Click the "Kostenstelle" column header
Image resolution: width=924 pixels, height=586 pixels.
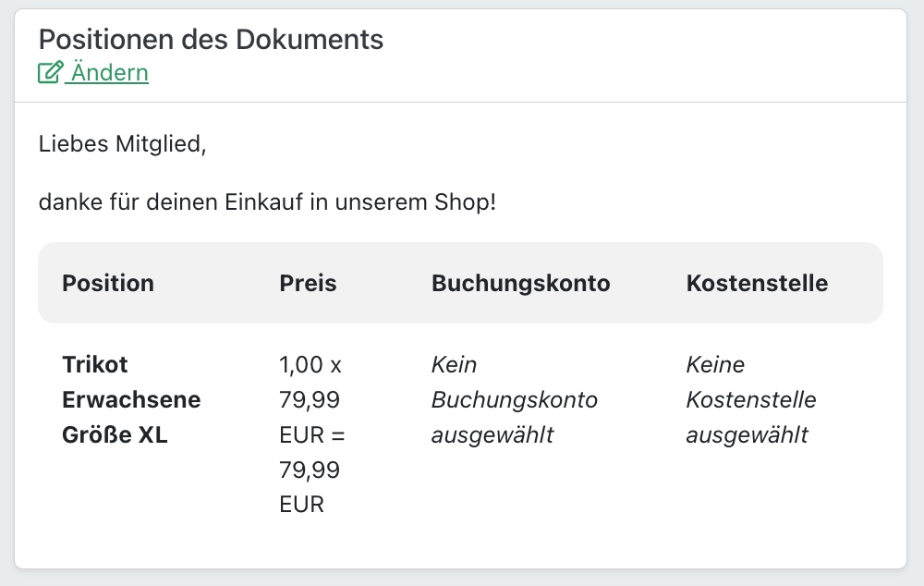tap(757, 283)
